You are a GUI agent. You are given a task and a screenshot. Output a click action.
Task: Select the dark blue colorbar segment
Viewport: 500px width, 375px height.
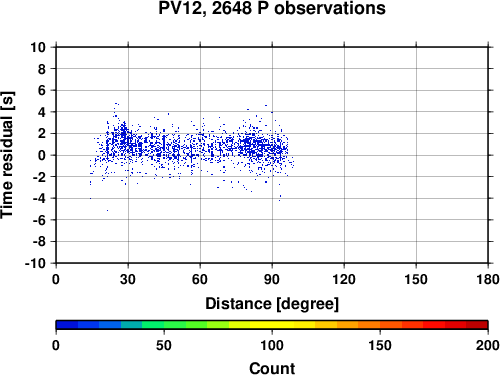click(67, 325)
